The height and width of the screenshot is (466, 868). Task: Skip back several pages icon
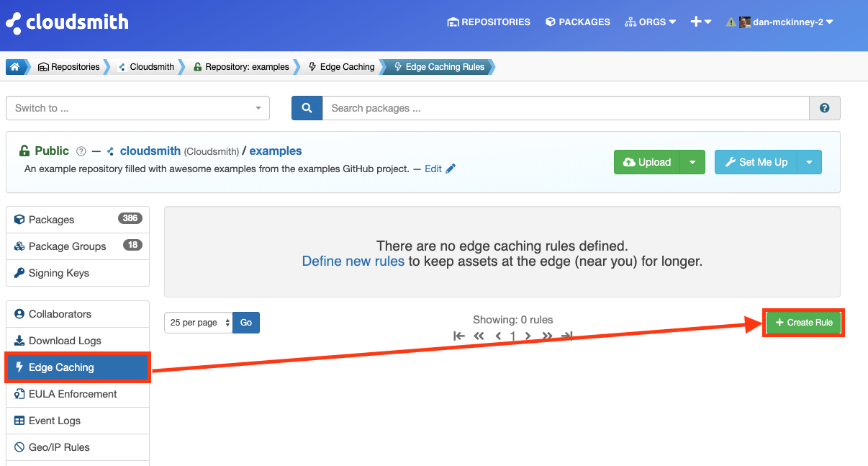point(479,336)
